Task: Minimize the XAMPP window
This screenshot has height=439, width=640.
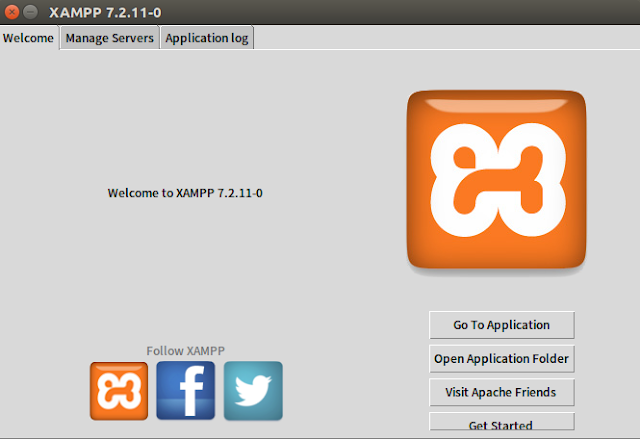Action: click(x=30, y=12)
